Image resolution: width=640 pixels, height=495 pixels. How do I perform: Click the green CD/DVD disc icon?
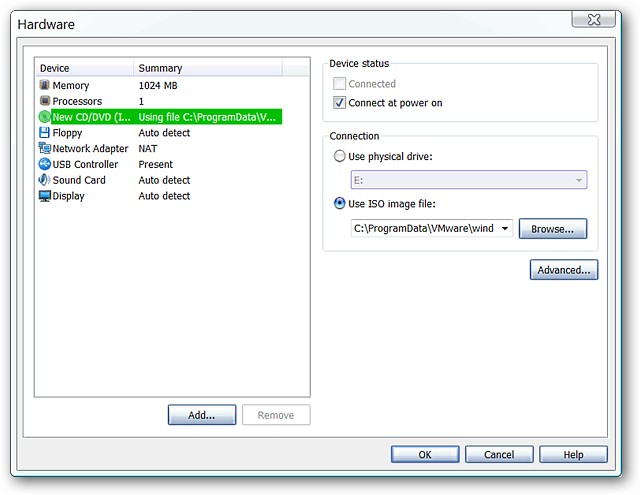point(44,117)
